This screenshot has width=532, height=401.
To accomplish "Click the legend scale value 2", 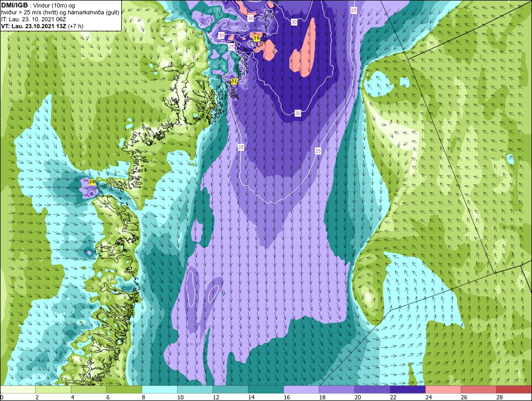I will (37, 397).
